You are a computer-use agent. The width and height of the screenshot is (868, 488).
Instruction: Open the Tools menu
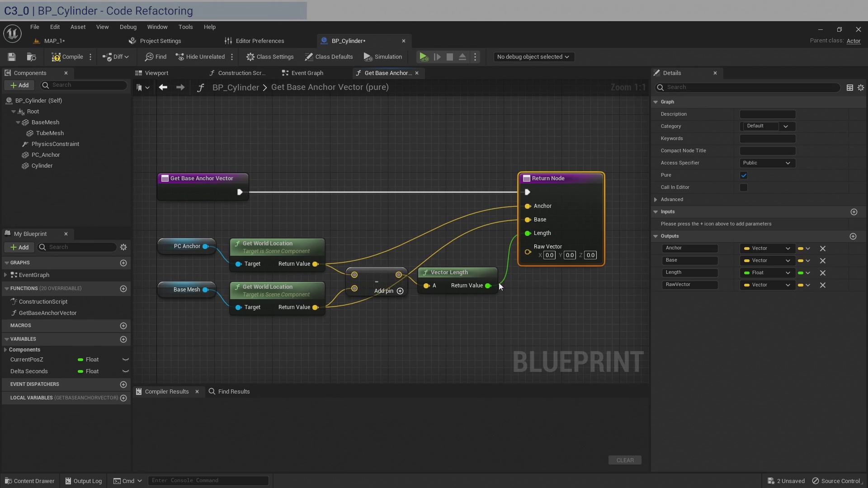tap(185, 27)
